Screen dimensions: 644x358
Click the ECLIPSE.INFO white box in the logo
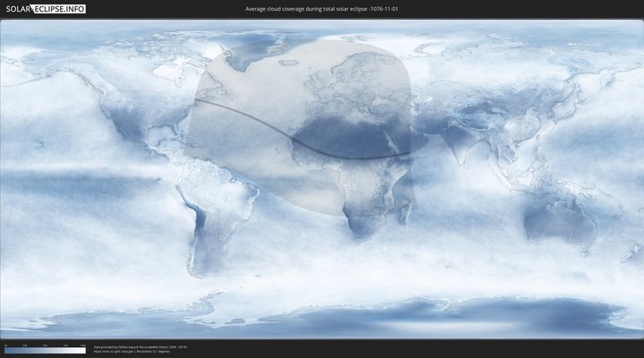[62, 9]
